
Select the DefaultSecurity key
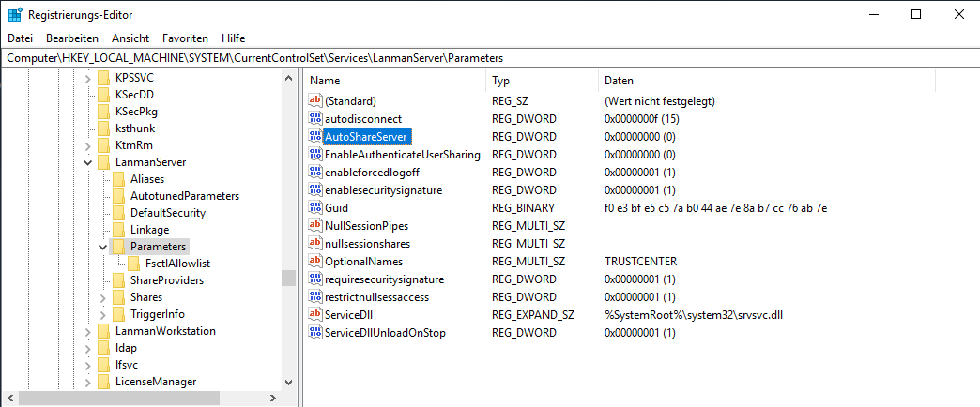(x=166, y=213)
